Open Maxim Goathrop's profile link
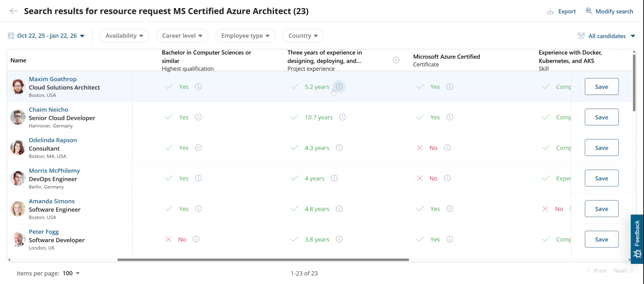Screen dimensions: 644x284 [53, 79]
